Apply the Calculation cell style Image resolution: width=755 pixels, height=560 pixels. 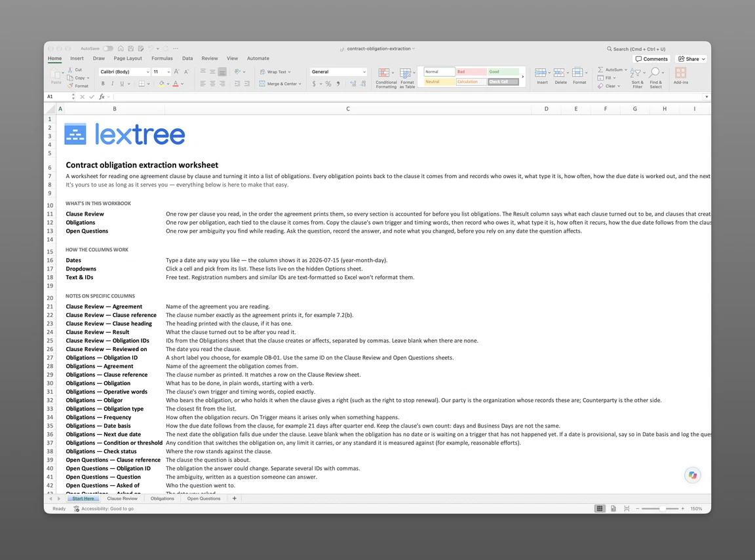pyautogui.click(x=471, y=82)
